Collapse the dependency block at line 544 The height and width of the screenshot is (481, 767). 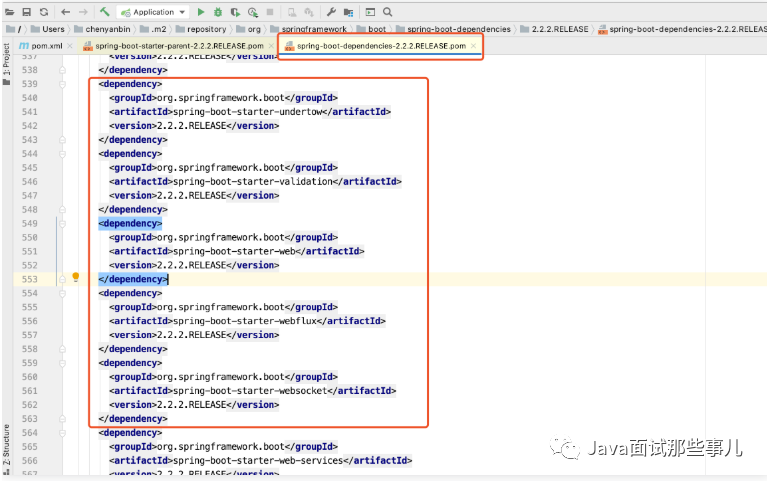point(63,154)
